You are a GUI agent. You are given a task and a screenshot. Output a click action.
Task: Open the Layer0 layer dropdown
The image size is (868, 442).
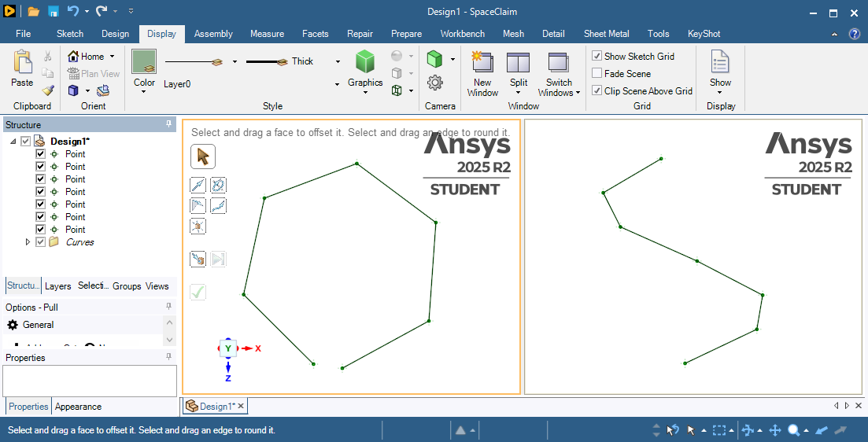pyautogui.click(x=337, y=84)
